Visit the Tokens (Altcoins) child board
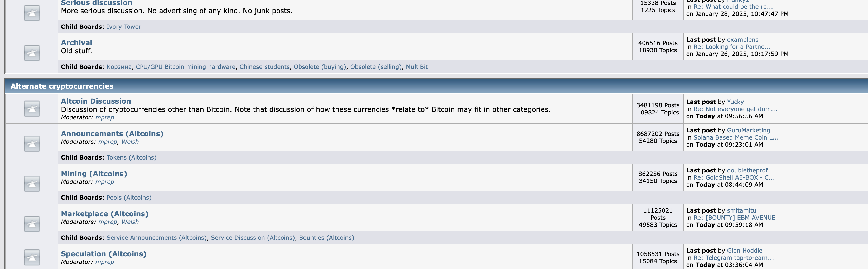The width and height of the screenshot is (868, 269). click(x=131, y=157)
